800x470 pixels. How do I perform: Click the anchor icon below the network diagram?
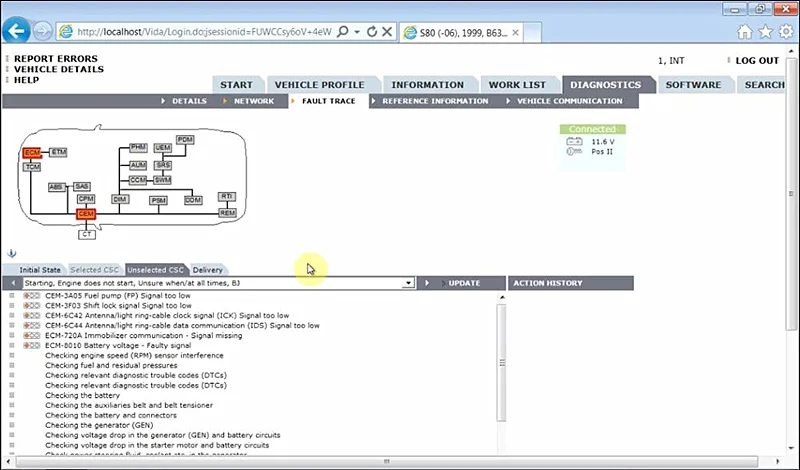point(12,253)
